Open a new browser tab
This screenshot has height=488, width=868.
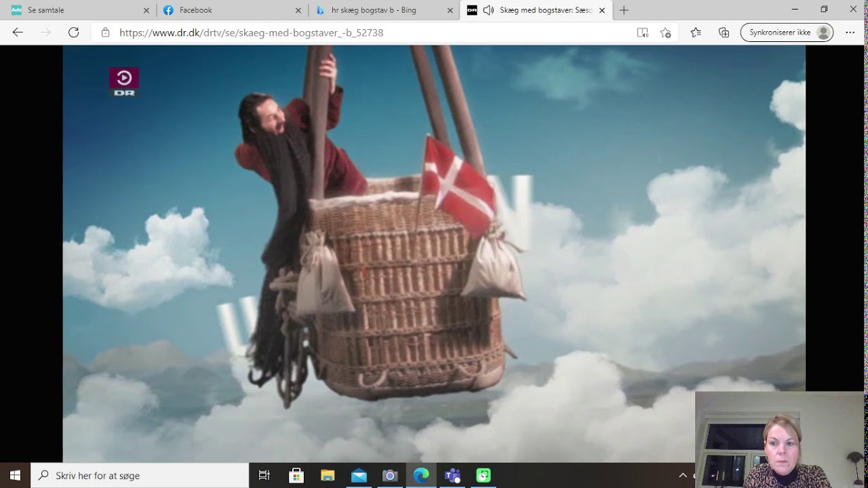pyautogui.click(x=624, y=10)
